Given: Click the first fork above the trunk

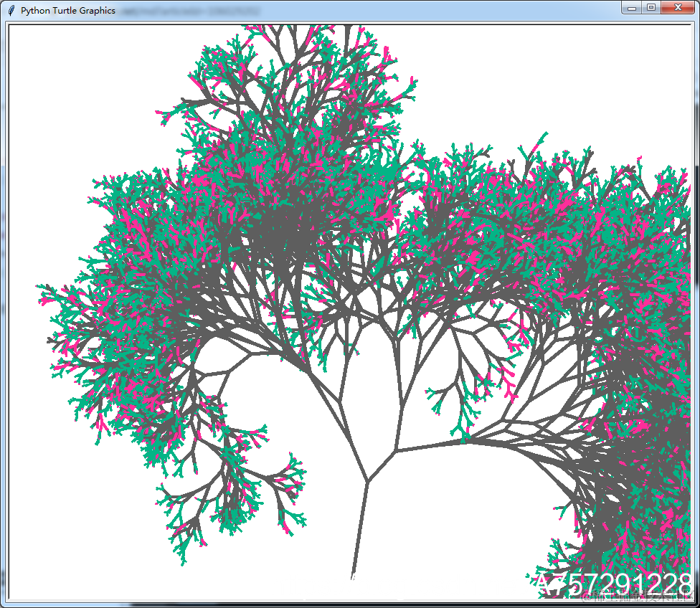Looking at the screenshot, I should click(367, 481).
